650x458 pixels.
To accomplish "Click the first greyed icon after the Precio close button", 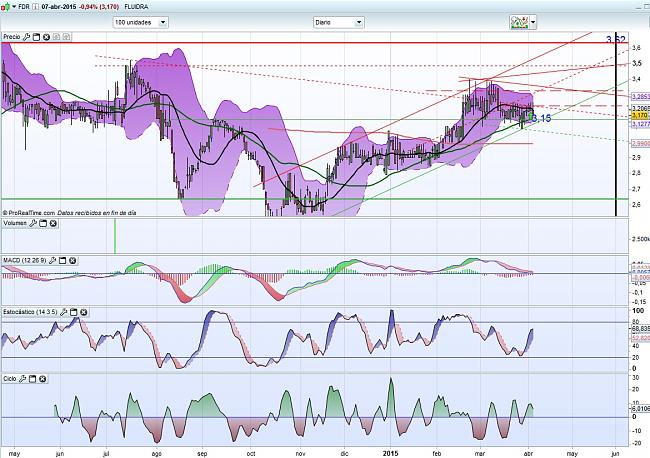I will (56, 37).
